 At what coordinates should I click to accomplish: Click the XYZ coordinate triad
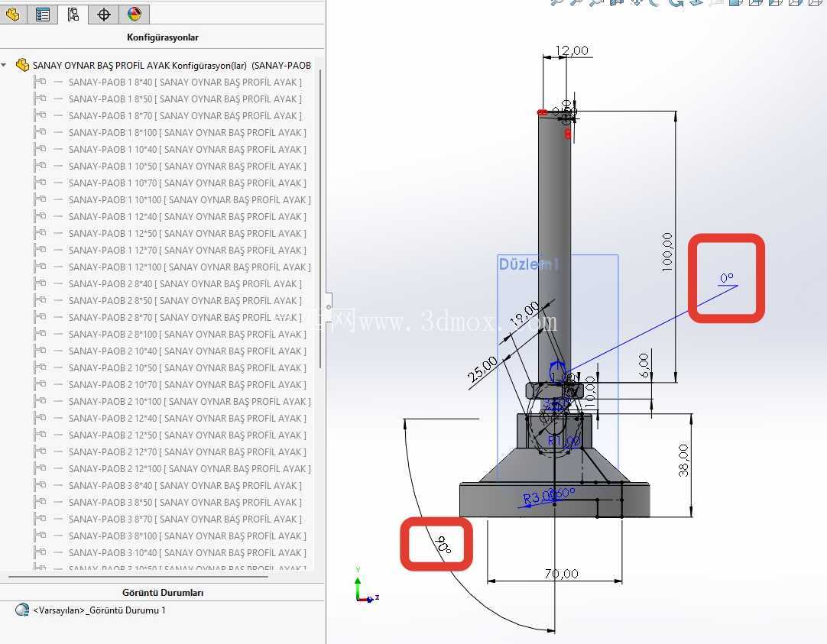coord(366,586)
